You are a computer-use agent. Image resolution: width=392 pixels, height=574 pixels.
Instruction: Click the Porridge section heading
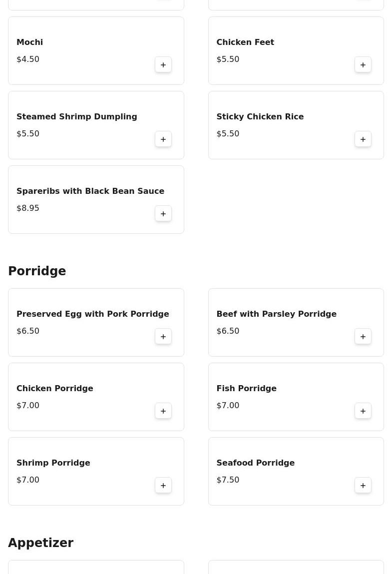click(x=37, y=271)
